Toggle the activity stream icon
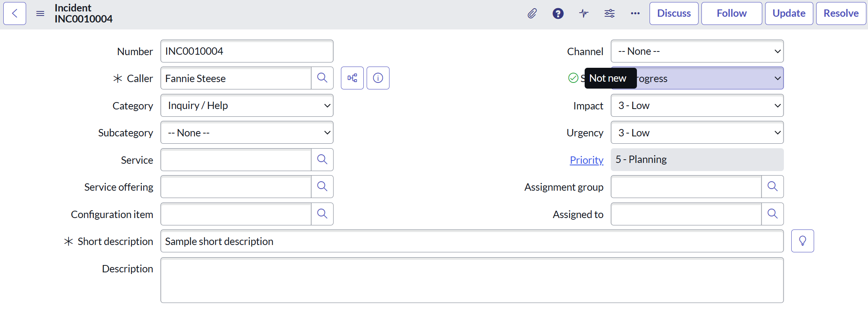Image resolution: width=868 pixels, height=314 pixels. pos(584,13)
